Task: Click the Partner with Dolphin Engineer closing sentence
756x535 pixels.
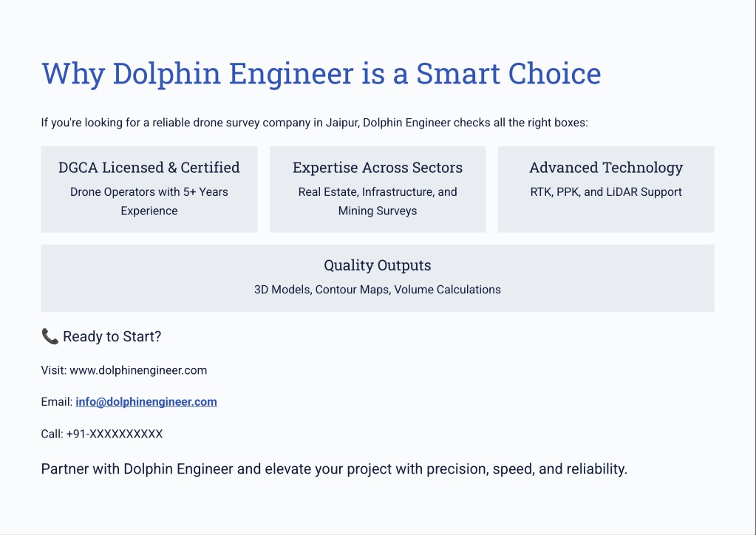Action: [x=334, y=469]
